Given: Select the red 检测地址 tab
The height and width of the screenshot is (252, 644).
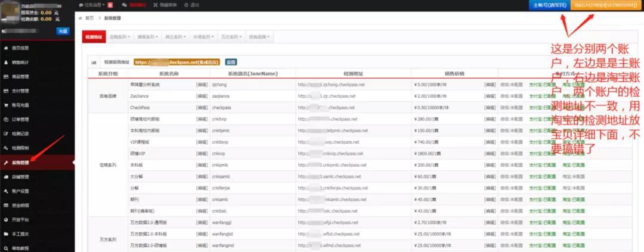Looking at the screenshot, I should (x=94, y=37).
